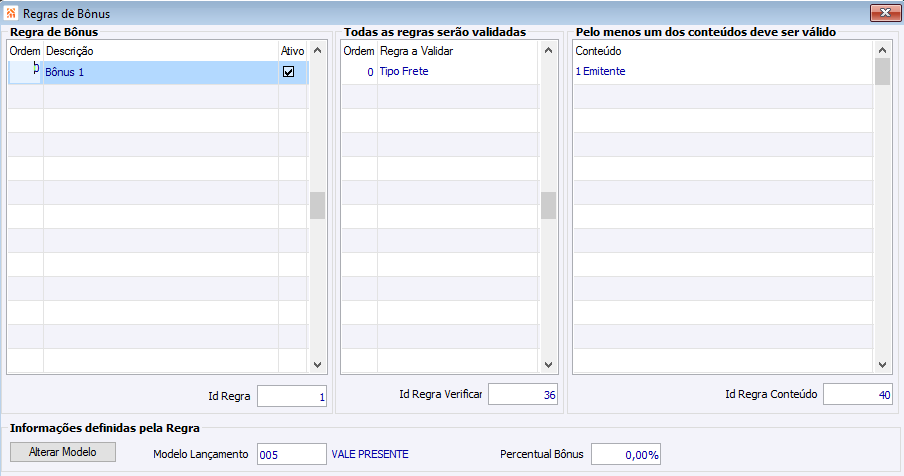Screen dimensions: 904x476
Task: Click scrollbar thumb in Conteúdo list
Action: click(882, 72)
